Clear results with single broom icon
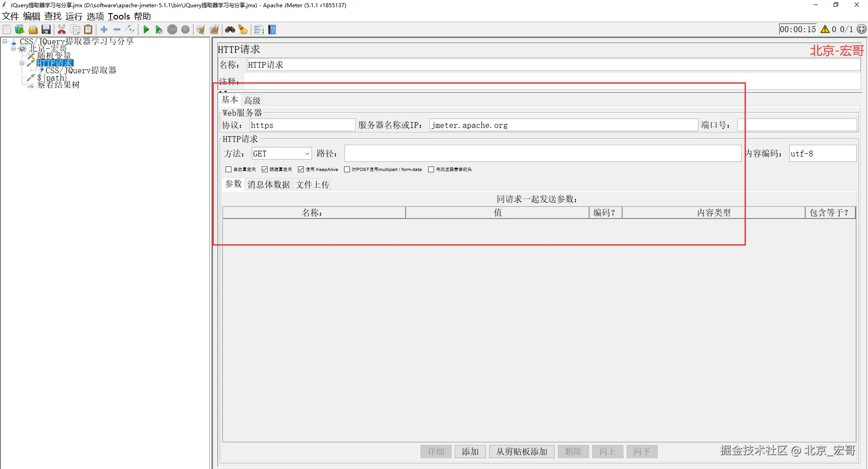868x469 pixels. (x=201, y=30)
